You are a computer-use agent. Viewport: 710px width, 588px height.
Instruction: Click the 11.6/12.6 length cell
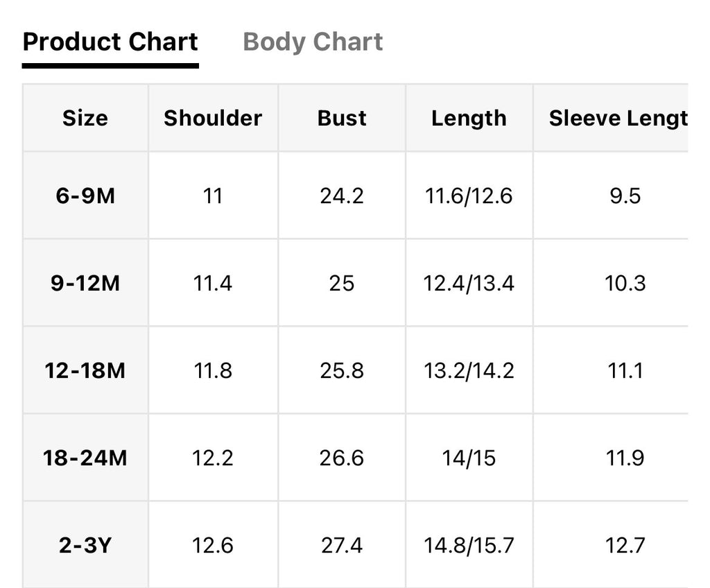pyautogui.click(x=469, y=196)
